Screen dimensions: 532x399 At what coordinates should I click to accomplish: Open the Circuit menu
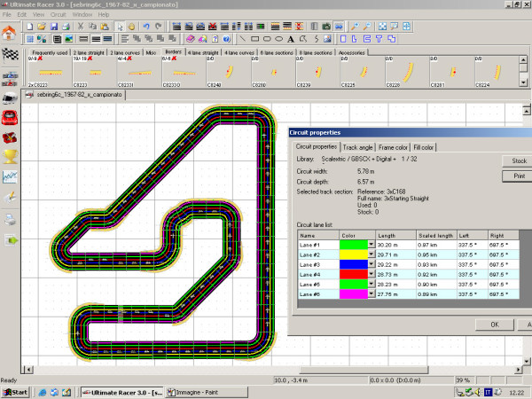[57, 15]
